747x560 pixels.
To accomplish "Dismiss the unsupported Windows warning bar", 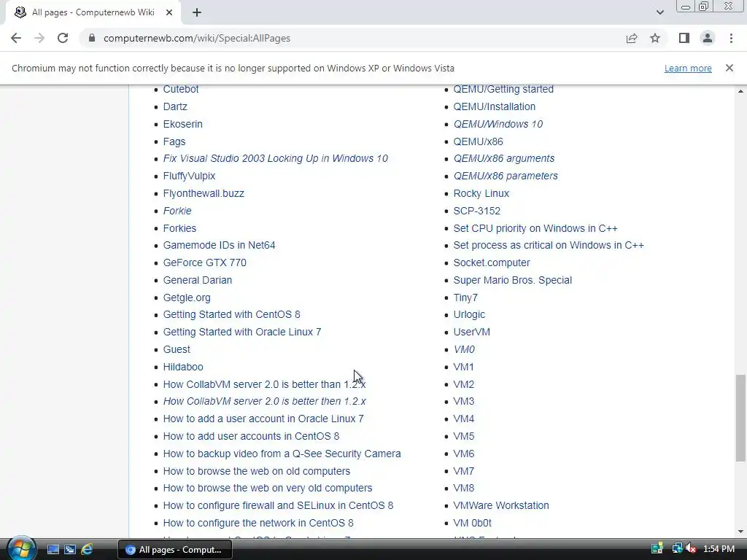I will pos(729,68).
